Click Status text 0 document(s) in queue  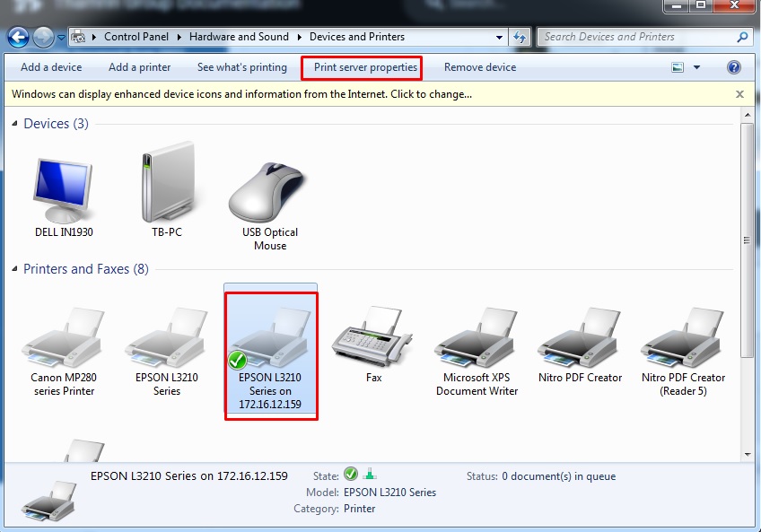[x=558, y=476]
